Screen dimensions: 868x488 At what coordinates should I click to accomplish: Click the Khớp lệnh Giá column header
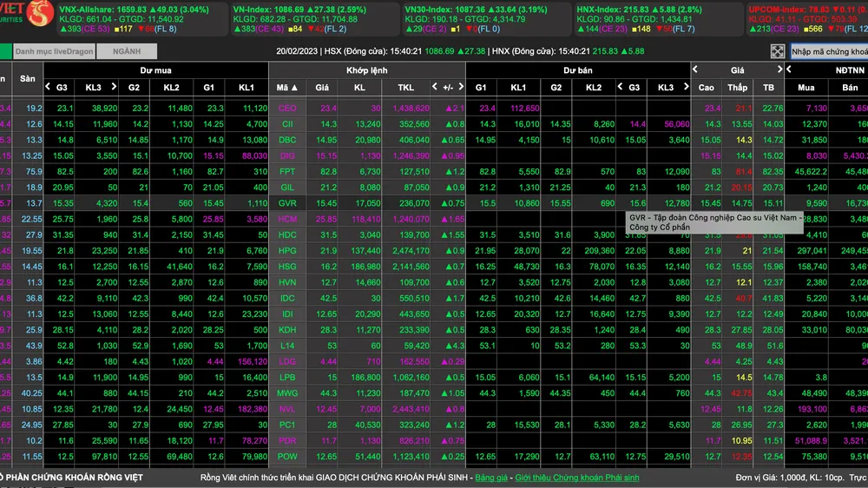(322, 88)
